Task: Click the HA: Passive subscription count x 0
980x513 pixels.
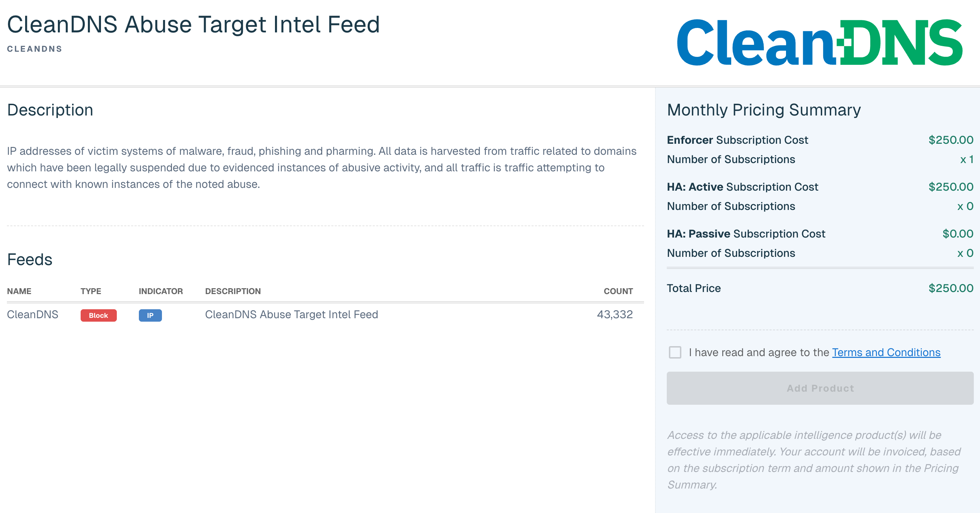Action: tap(965, 253)
